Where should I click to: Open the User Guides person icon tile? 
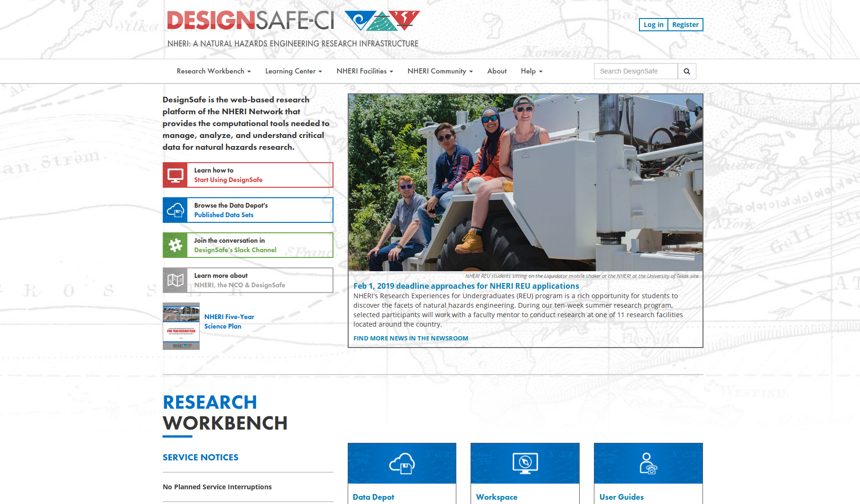(648, 463)
